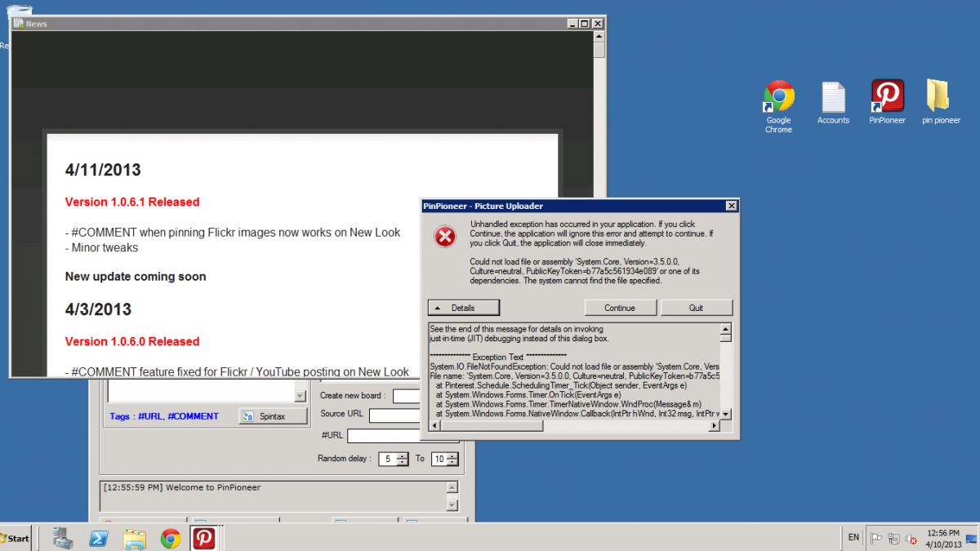Collapse the Details section in error dialog
This screenshot has width=980, height=551.
(x=464, y=308)
